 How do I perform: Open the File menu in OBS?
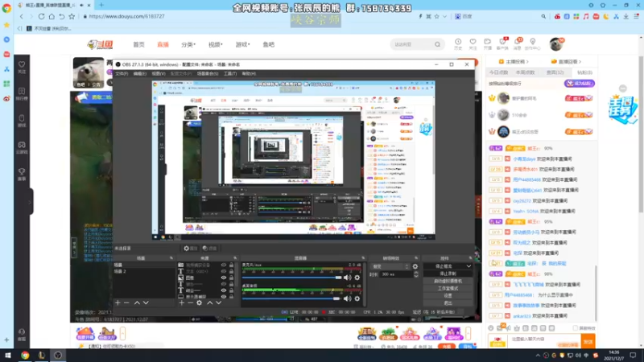point(122,74)
